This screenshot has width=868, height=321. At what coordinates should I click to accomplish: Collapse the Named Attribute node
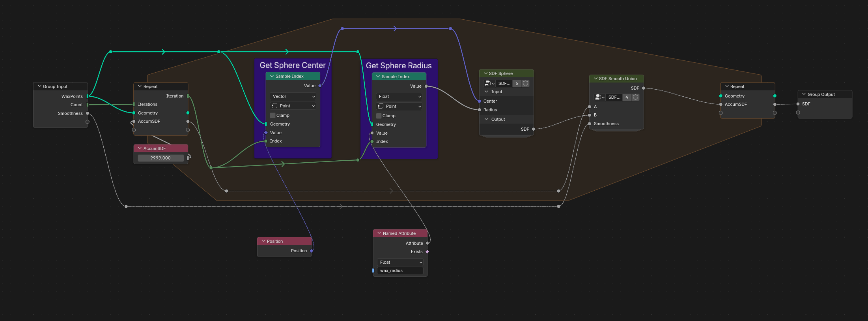click(379, 233)
